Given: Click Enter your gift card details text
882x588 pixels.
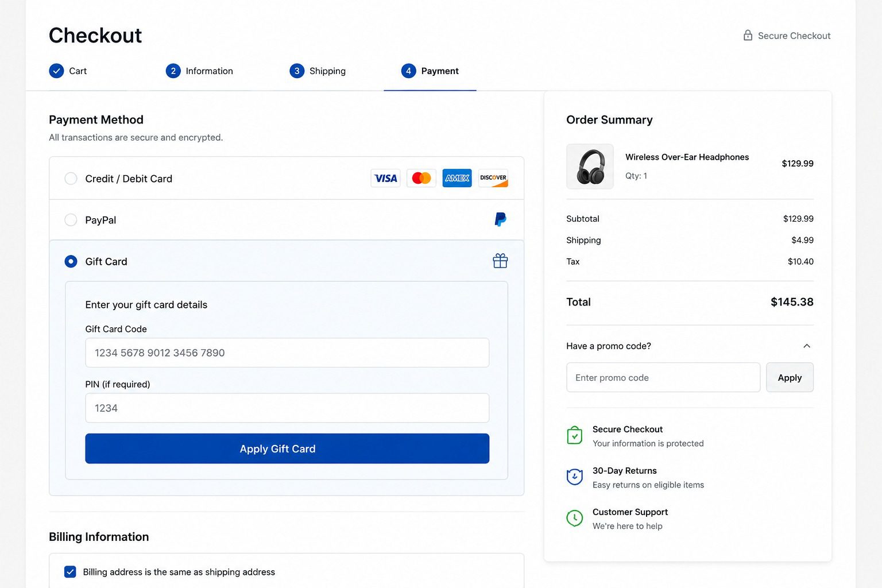Looking at the screenshot, I should [146, 304].
